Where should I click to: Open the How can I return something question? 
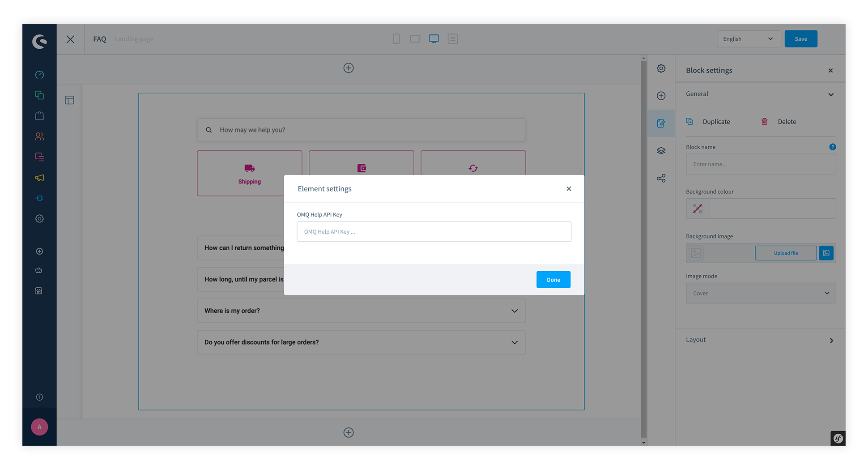click(x=241, y=248)
